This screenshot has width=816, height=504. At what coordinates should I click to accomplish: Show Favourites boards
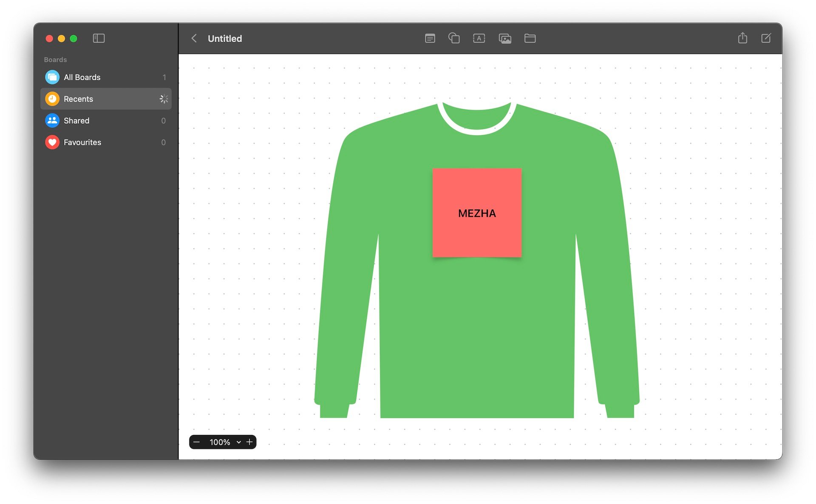click(x=106, y=142)
